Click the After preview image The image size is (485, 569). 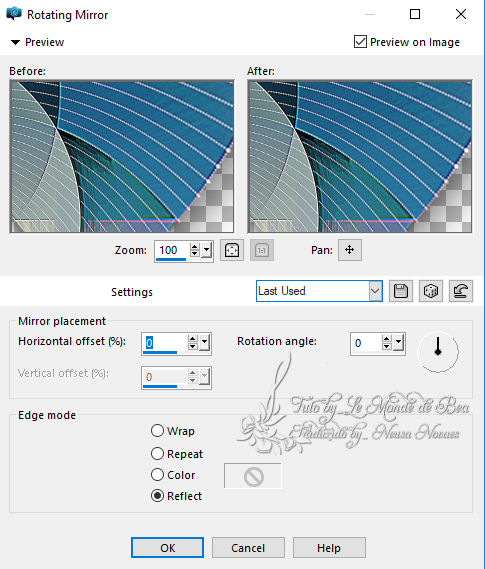coord(359,156)
